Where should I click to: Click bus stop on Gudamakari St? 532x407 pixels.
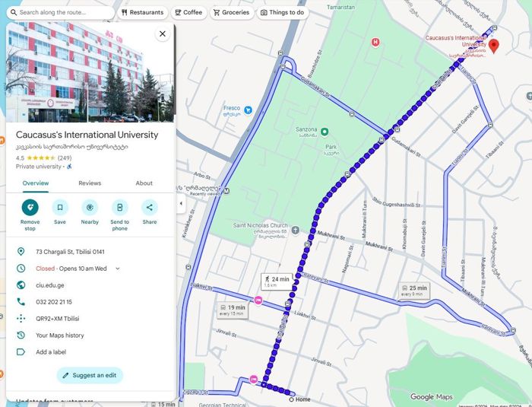pos(352,114)
